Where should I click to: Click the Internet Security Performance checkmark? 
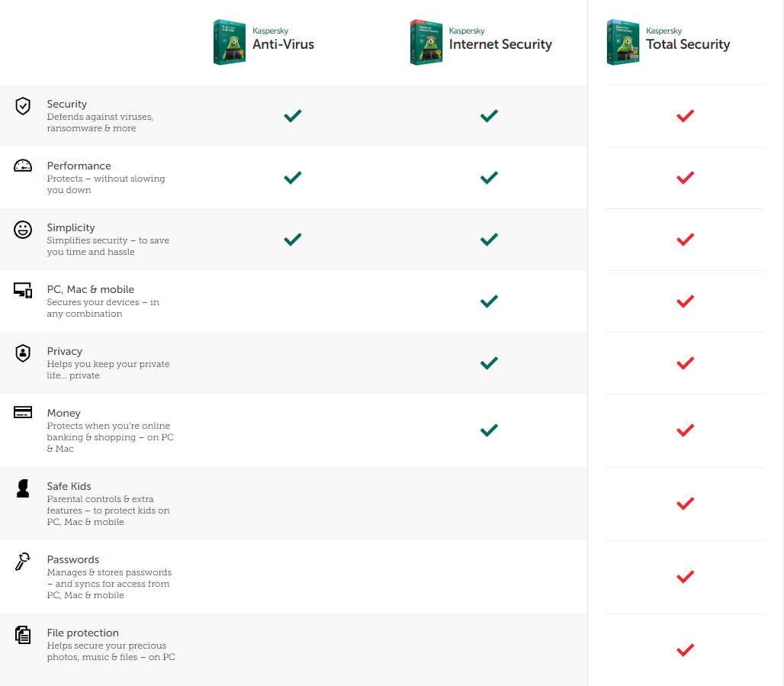pyautogui.click(x=489, y=178)
